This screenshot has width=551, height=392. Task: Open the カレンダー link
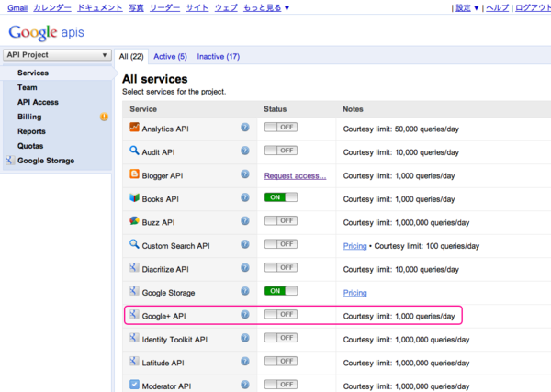(x=52, y=7)
